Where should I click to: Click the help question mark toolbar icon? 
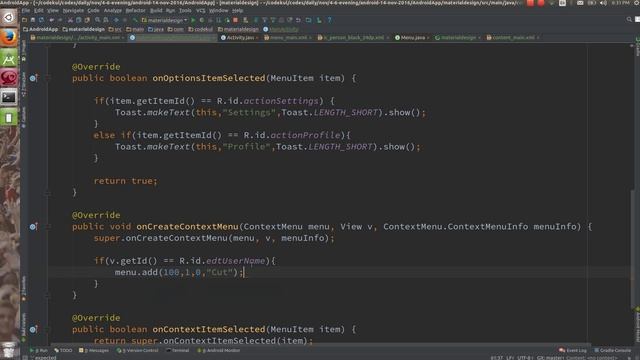coord(329,20)
